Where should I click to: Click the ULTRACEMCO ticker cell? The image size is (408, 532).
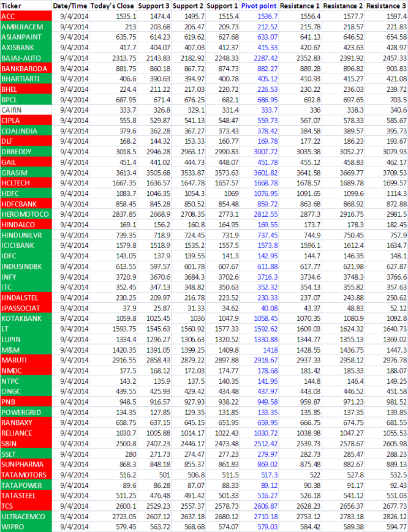(26, 517)
